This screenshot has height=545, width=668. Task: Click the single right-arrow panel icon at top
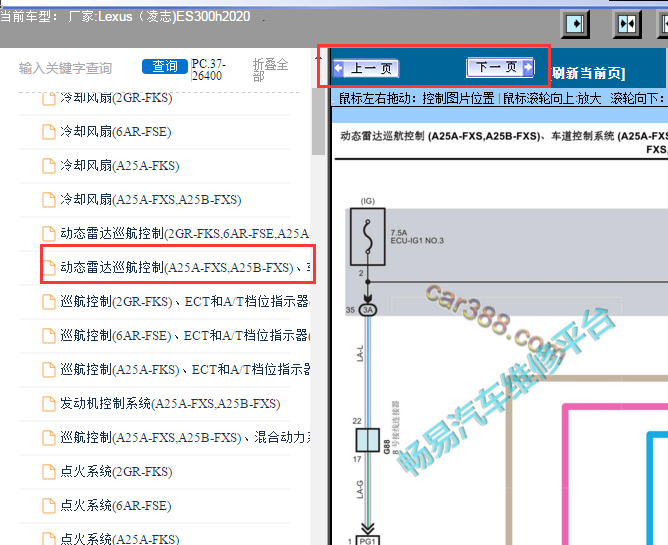click(576, 24)
